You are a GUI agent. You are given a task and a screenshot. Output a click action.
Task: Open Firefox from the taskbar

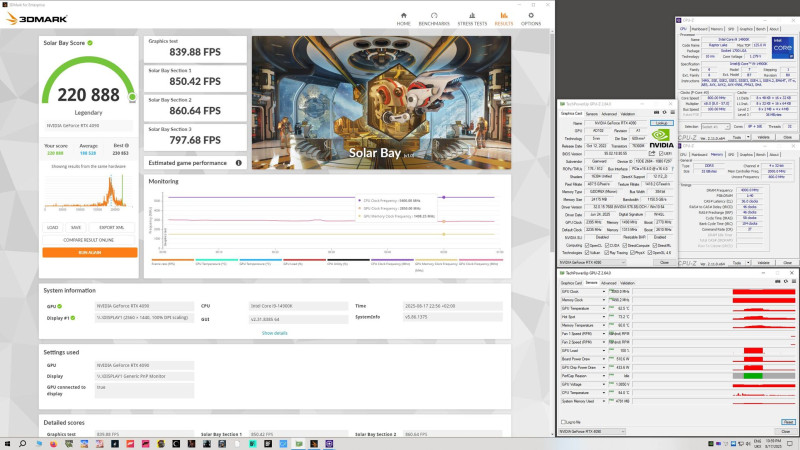53,444
